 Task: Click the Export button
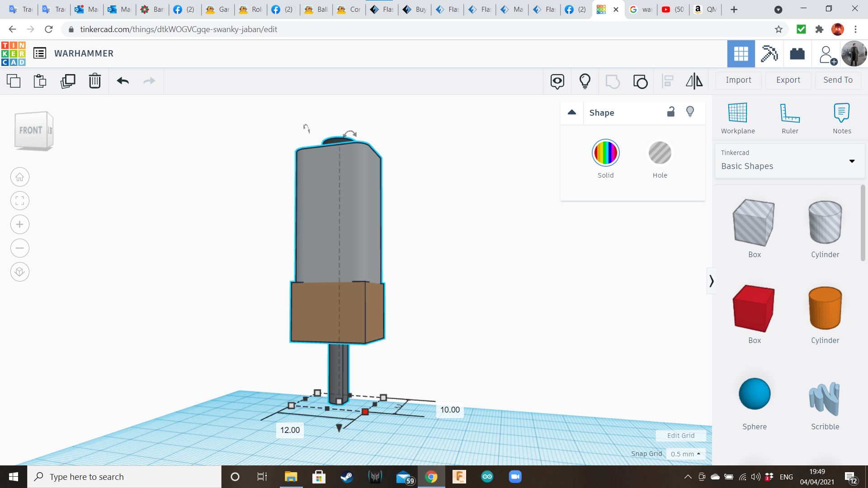pos(788,80)
